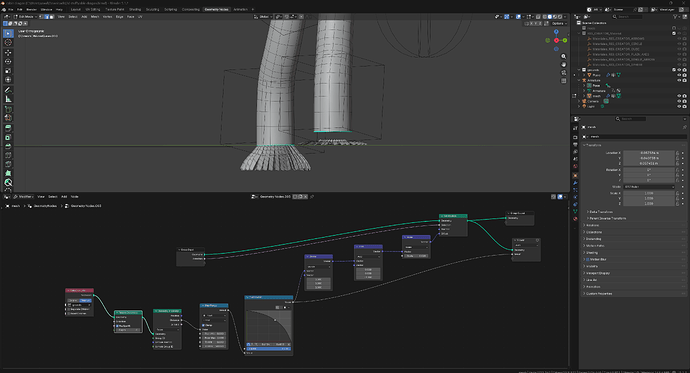Select the Scale tool in the viewport toolbar
The height and width of the screenshot is (373, 690).
coord(8,71)
